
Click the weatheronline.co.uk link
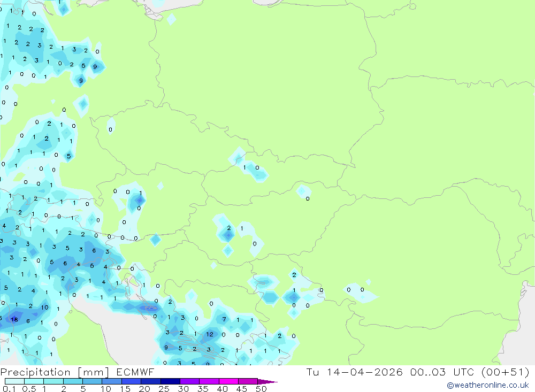(488, 385)
